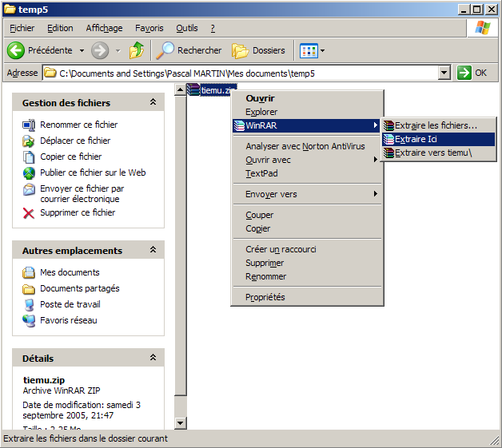
Task: Click folder icon in address bar
Action: coord(50,73)
